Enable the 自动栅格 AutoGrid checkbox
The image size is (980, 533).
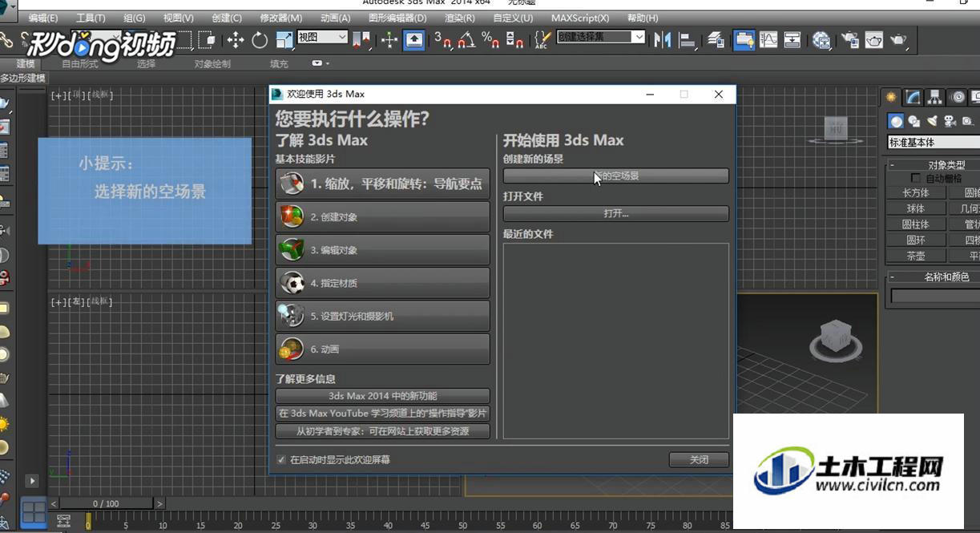click(x=917, y=178)
